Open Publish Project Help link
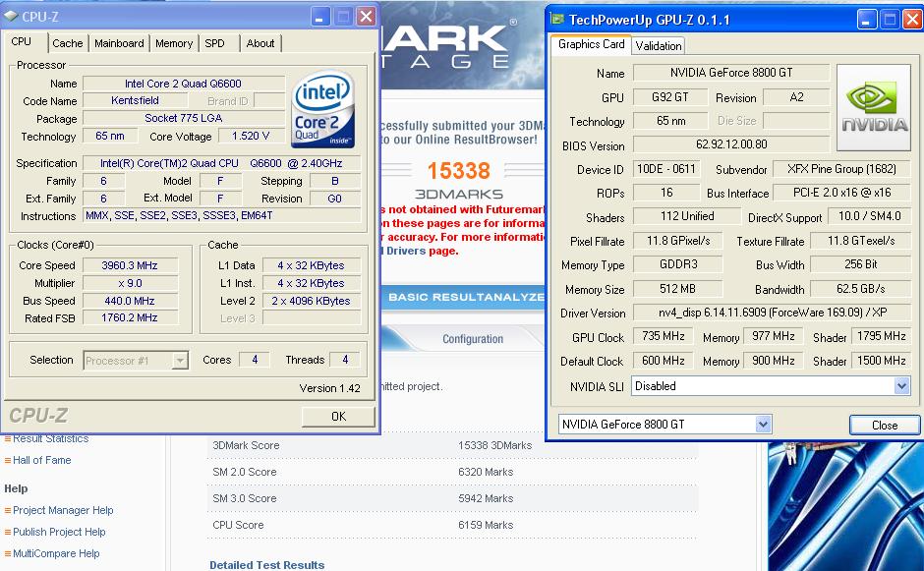The image size is (924, 571). point(59,532)
